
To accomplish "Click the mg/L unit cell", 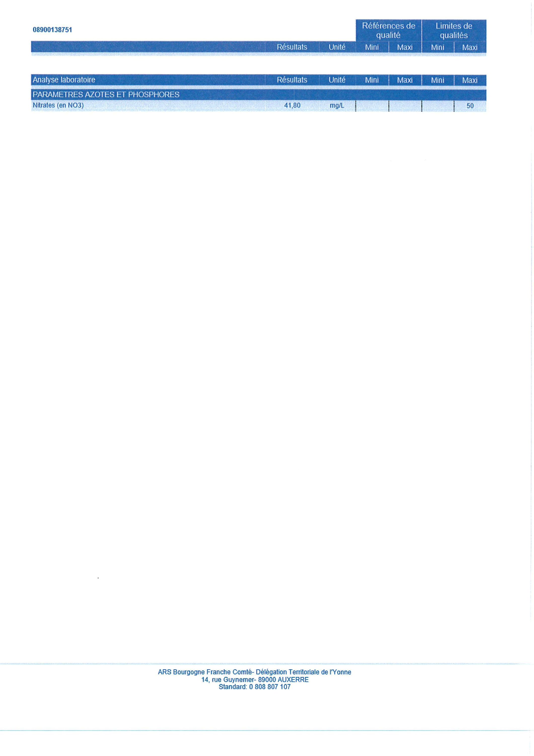I will pos(337,106).
